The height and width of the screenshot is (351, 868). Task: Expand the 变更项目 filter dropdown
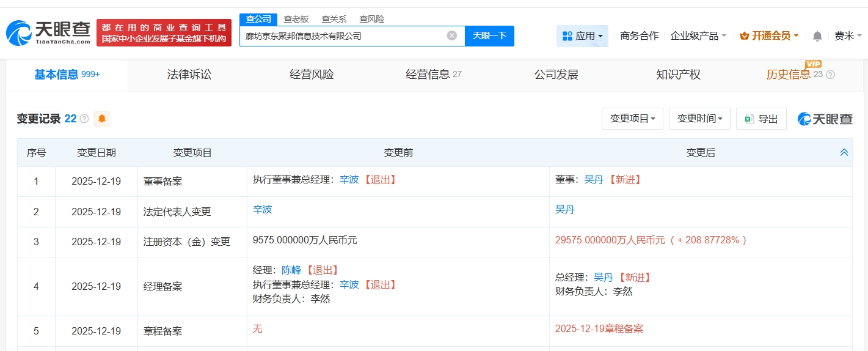pyautogui.click(x=632, y=119)
